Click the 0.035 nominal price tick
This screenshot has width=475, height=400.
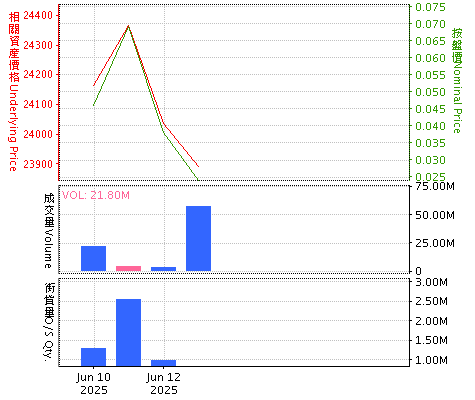[430, 143]
